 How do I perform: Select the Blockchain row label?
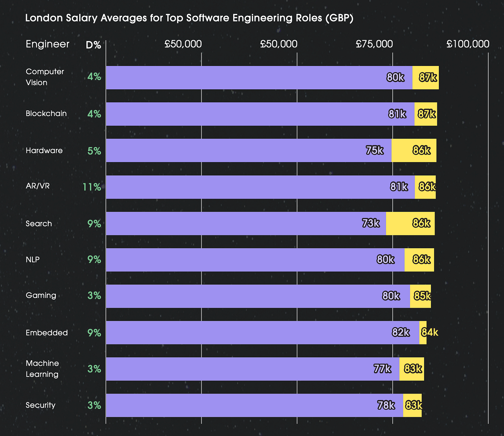coord(46,114)
